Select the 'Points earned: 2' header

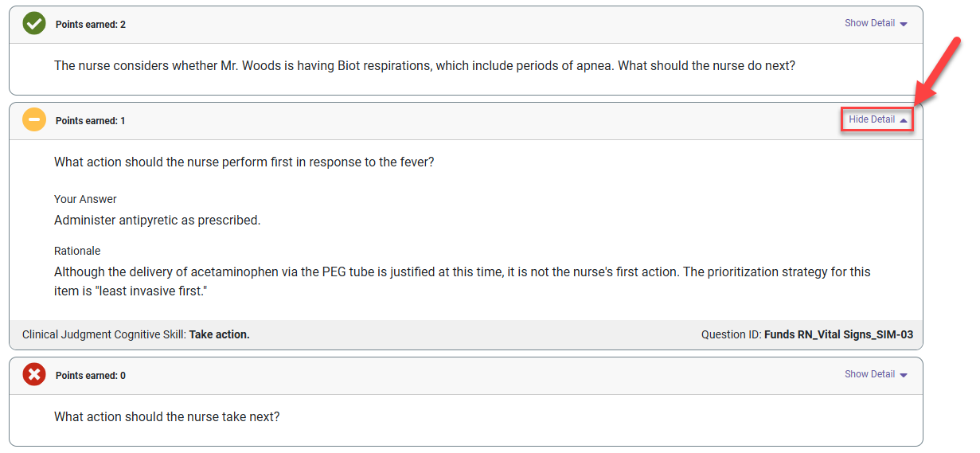pos(91,25)
